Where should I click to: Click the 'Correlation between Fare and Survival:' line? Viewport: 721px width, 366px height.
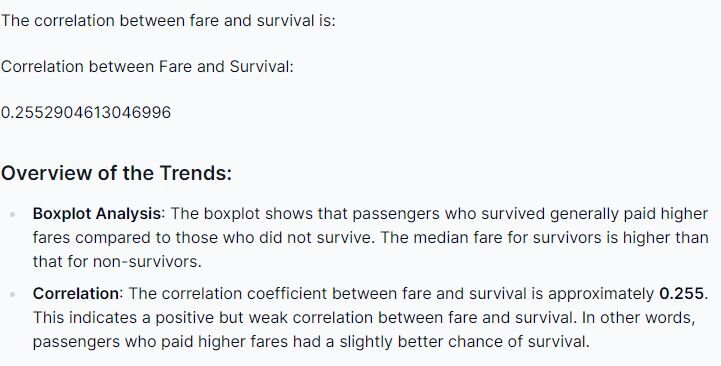(x=147, y=67)
